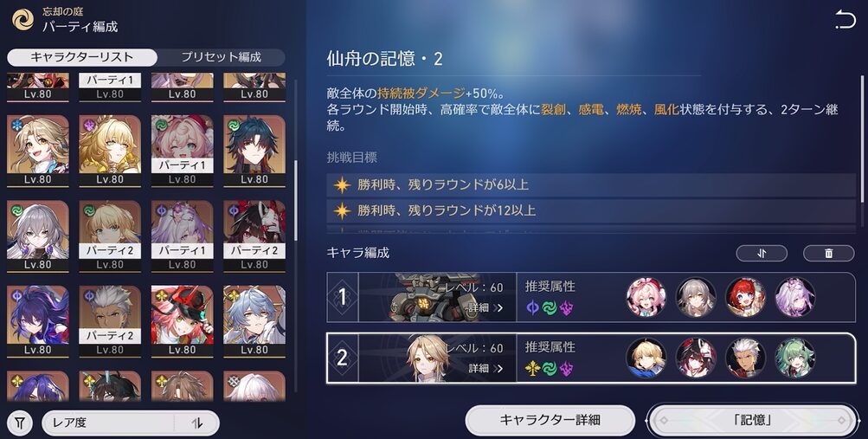Open the filter funnel icon

pos(21,423)
